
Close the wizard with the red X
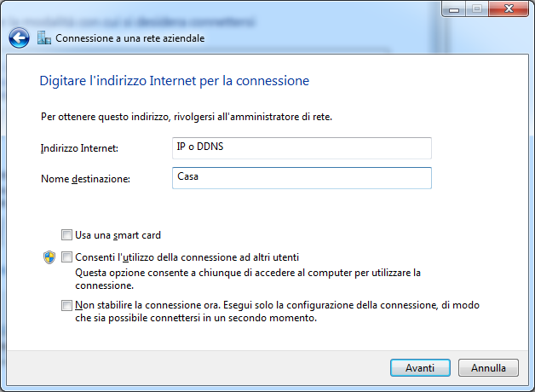(x=509, y=9)
